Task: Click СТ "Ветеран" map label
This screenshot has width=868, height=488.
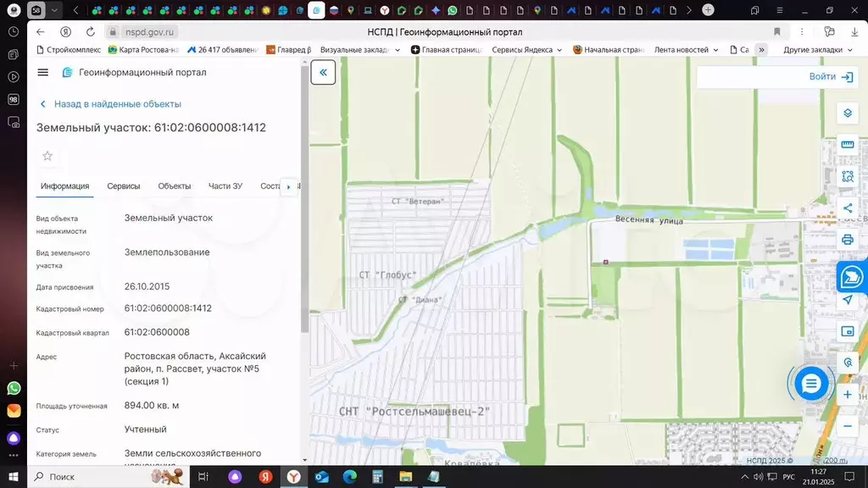Action: click(x=417, y=202)
